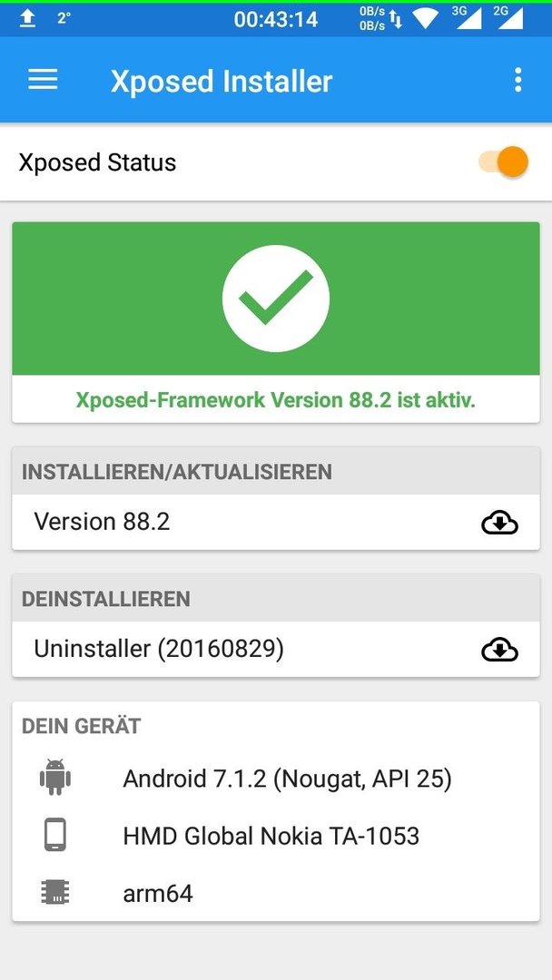Viewport: 552px width, 980px height.
Task: Select the Version 88.2 install entry
Action: point(276,522)
